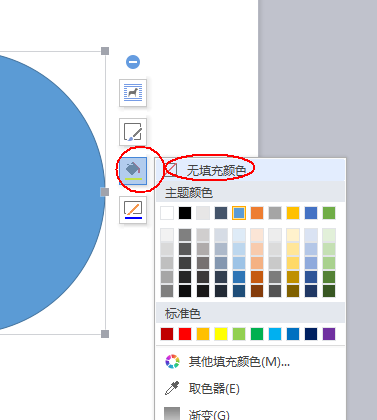This screenshot has height=420, width=377.
Task: Pick the yellow standard color
Action: 221,334
